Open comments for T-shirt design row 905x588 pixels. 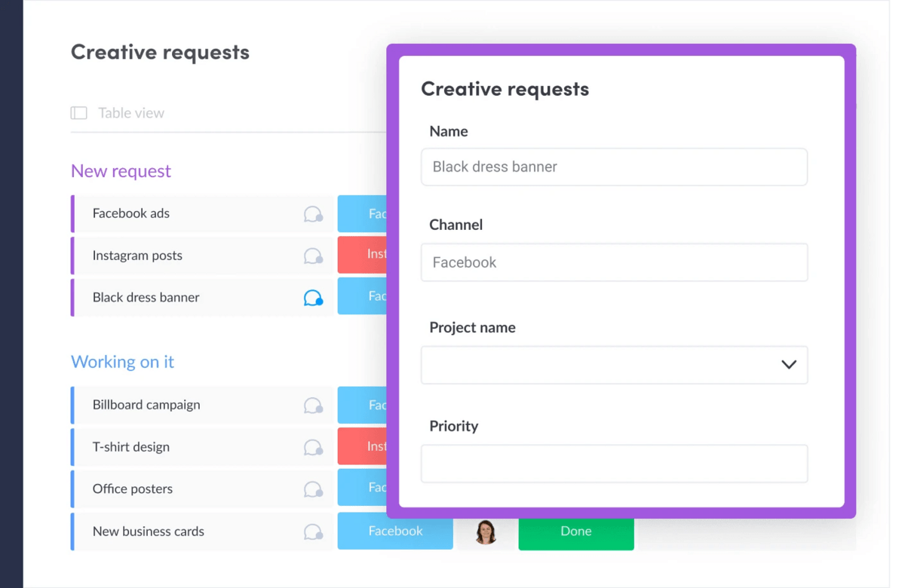pos(313,448)
